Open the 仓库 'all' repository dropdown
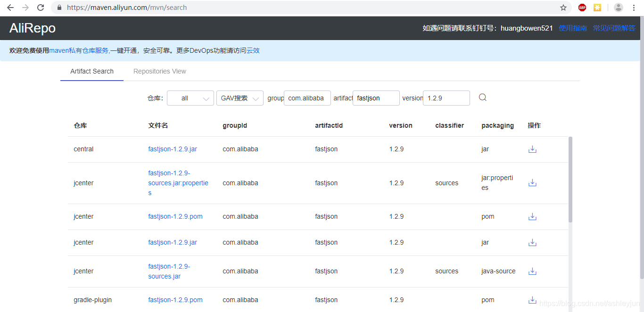 click(x=190, y=98)
